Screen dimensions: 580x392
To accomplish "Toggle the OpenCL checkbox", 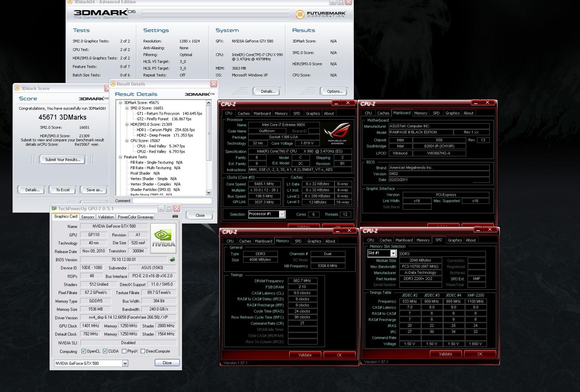I will coord(84,351).
